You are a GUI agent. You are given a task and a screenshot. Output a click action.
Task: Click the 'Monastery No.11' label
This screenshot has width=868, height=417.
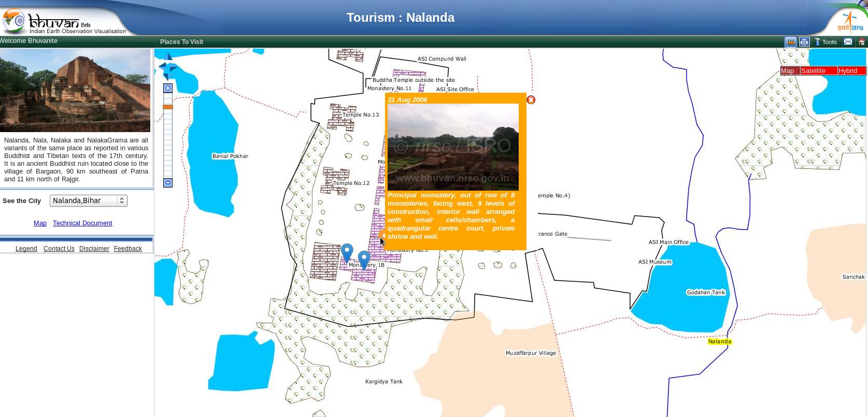click(x=389, y=89)
